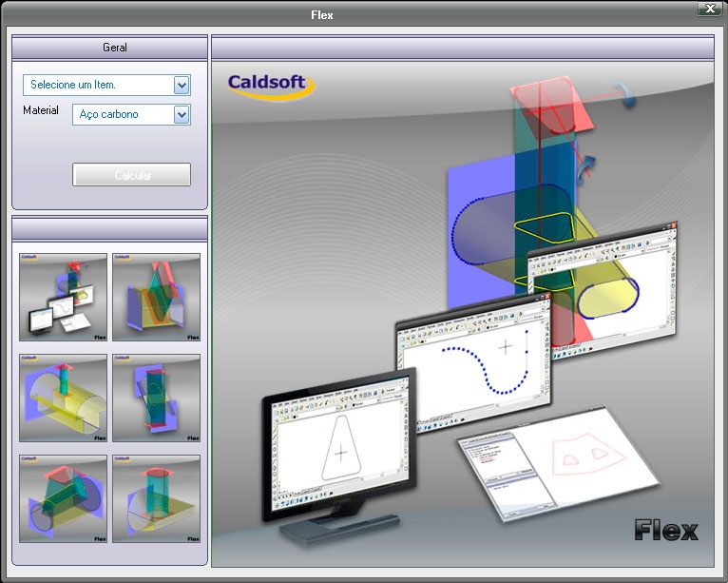Click the blank header bar above the preview
Image resolution: width=728 pixels, height=583 pixels.
462,48
